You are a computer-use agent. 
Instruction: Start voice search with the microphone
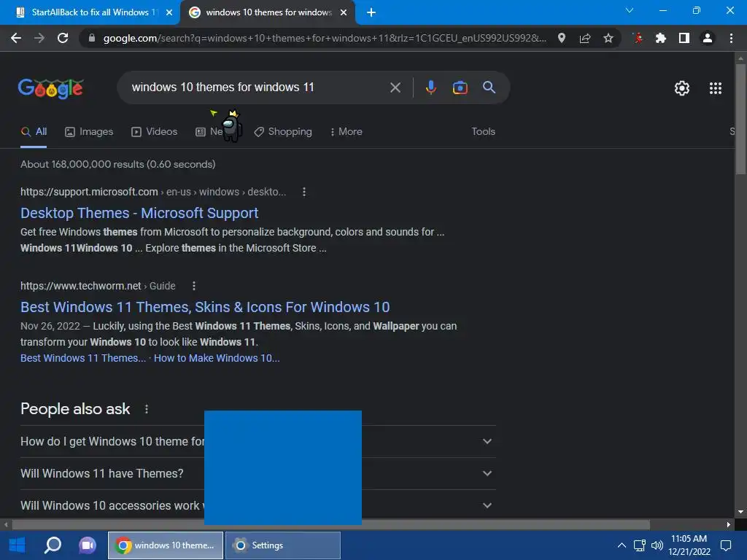(430, 87)
